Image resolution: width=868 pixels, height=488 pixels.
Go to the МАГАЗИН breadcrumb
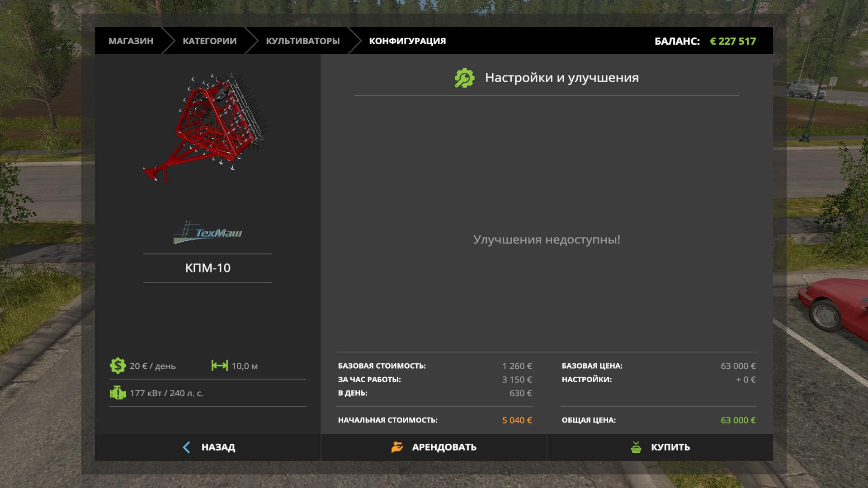[x=131, y=41]
